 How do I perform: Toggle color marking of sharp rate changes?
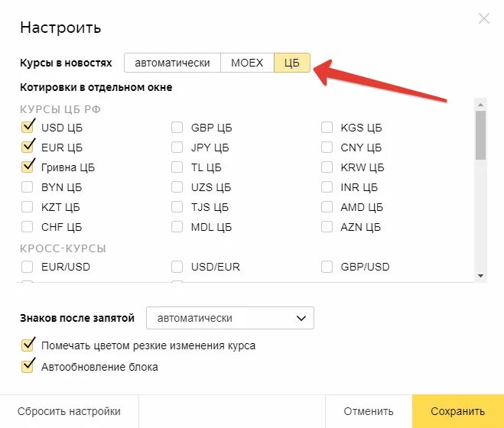click(x=28, y=345)
